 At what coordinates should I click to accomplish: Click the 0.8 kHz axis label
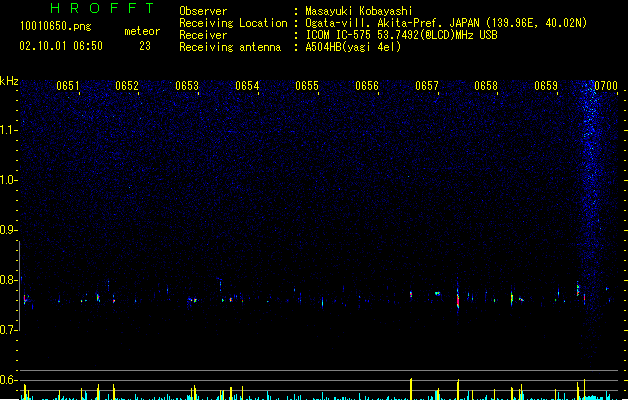tap(9, 280)
